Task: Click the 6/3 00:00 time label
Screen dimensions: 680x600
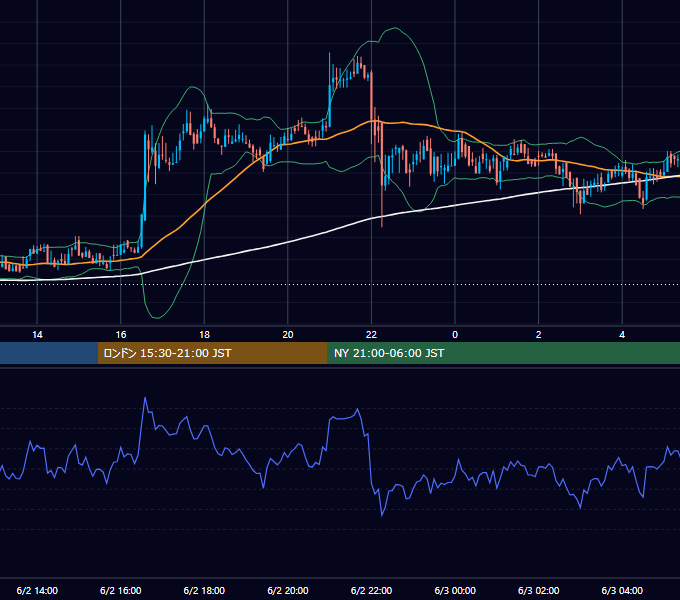Action: [x=455, y=590]
